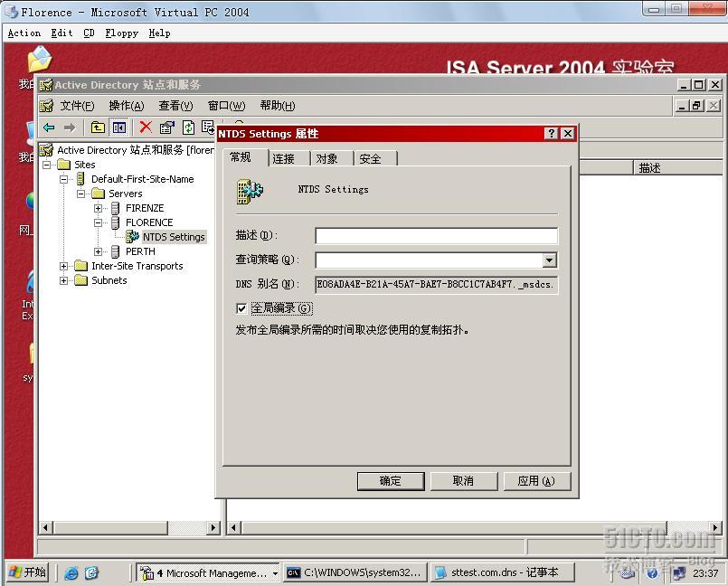Open the 操作(A) menu
The width and height of the screenshot is (728, 586).
pos(127,106)
